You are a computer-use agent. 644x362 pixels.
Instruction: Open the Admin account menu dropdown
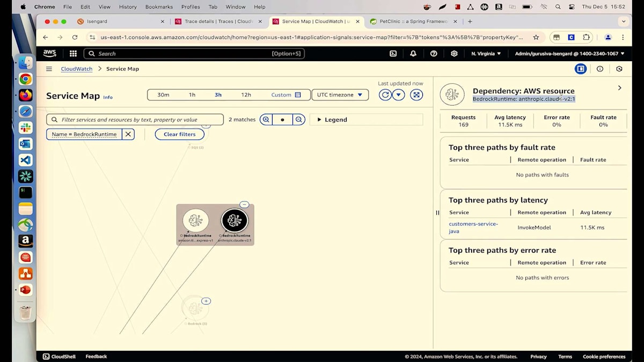pos(569,54)
